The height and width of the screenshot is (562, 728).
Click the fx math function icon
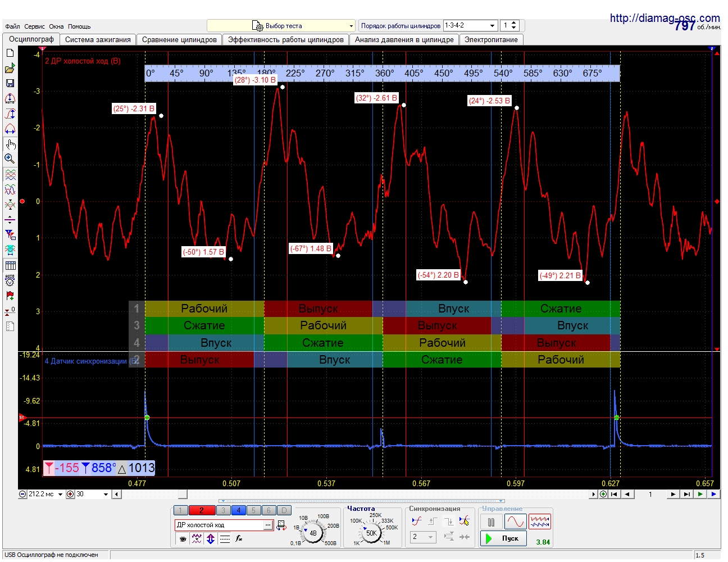coord(239,538)
